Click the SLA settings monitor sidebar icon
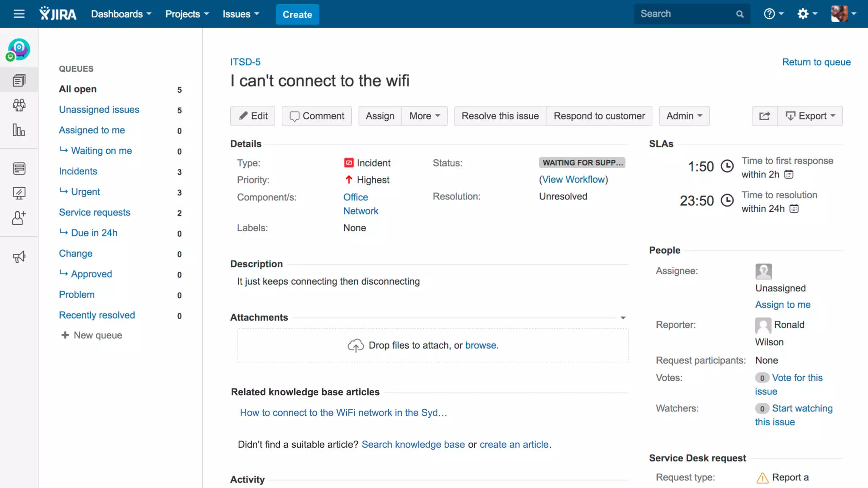 [19, 193]
